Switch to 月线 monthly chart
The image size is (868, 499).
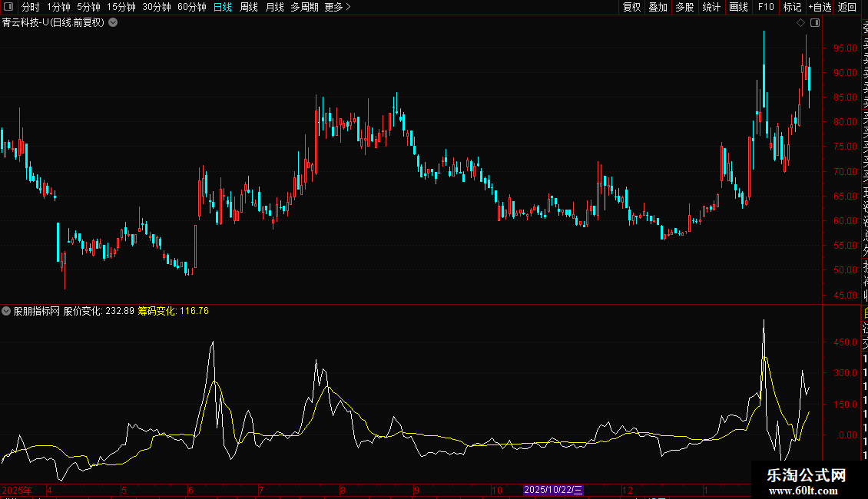tap(274, 7)
